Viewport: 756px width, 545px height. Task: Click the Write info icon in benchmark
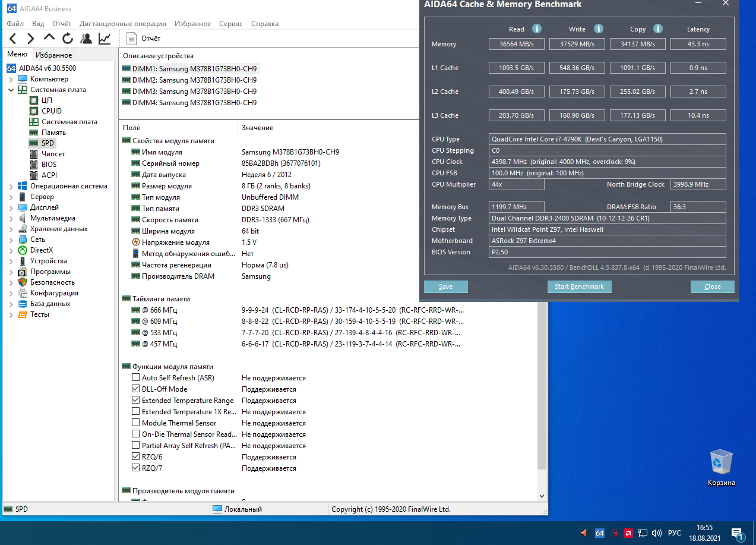(599, 29)
